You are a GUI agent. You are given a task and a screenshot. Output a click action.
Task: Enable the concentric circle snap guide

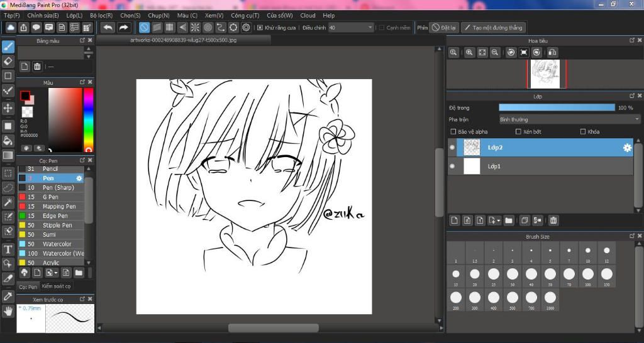(x=208, y=28)
